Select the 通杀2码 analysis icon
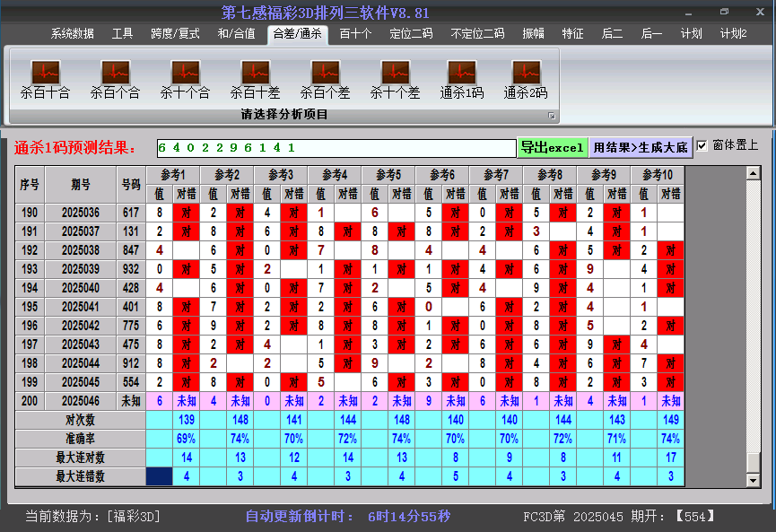 point(526,79)
